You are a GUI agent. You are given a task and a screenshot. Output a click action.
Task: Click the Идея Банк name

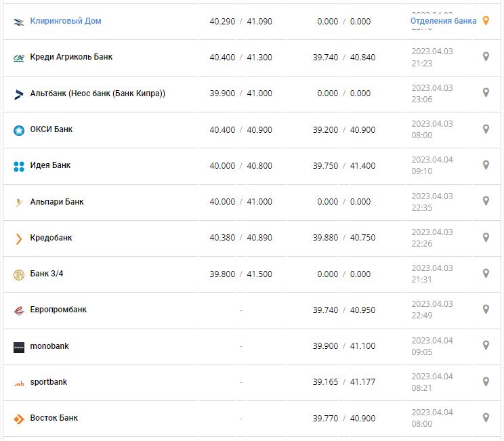[x=50, y=165]
